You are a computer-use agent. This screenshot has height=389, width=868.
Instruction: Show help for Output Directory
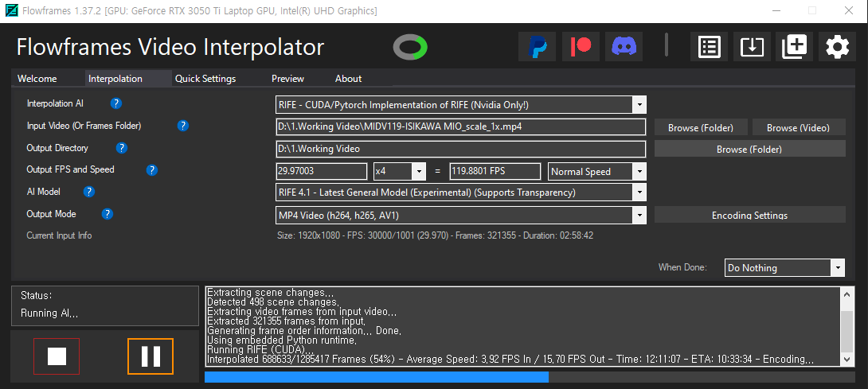click(122, 148)
